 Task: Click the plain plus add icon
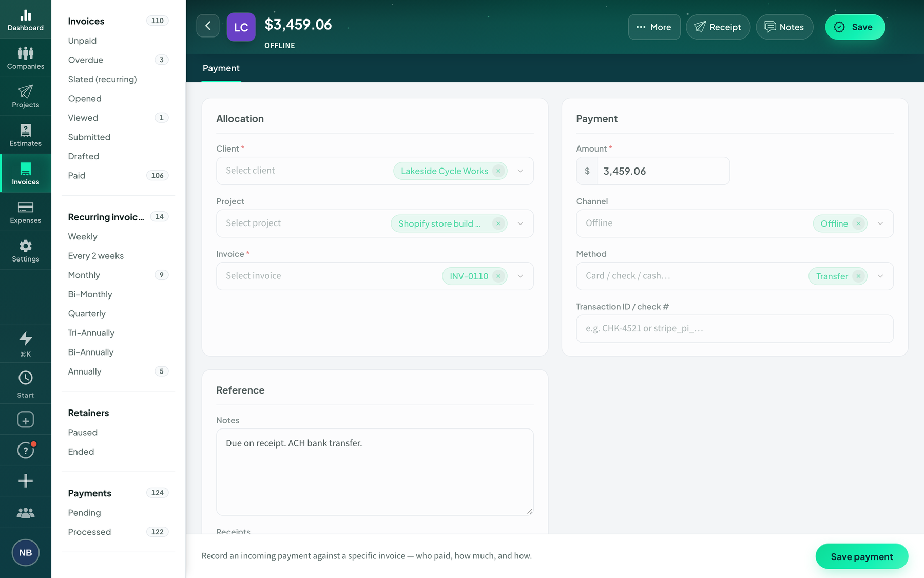[25, 481]
